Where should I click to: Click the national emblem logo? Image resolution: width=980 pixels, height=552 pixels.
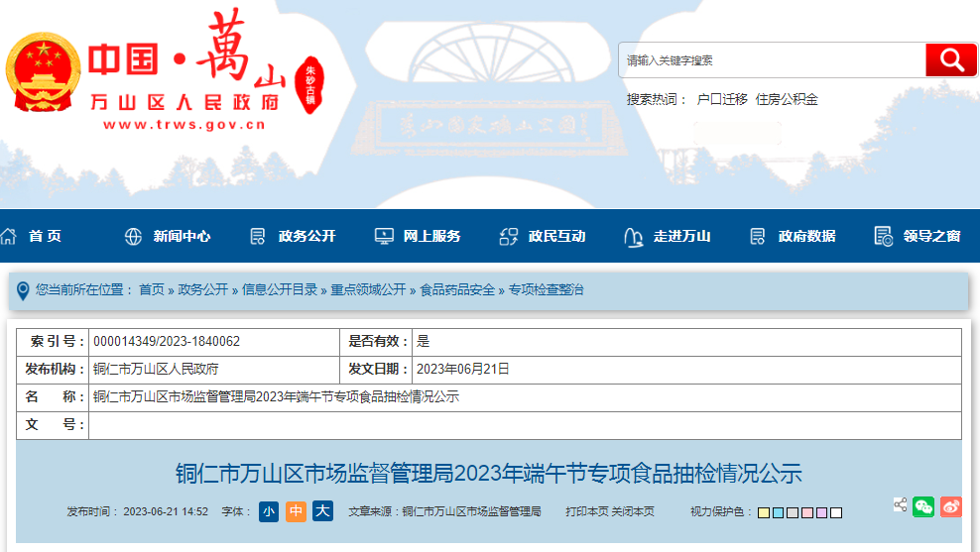click(x=43, y=76)
